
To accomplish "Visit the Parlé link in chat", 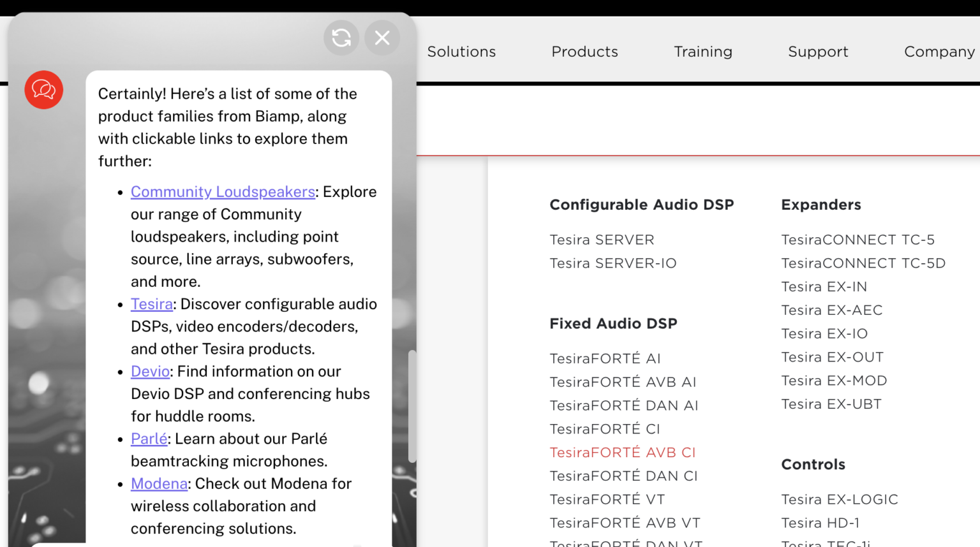I will click(x=149, y=439).
